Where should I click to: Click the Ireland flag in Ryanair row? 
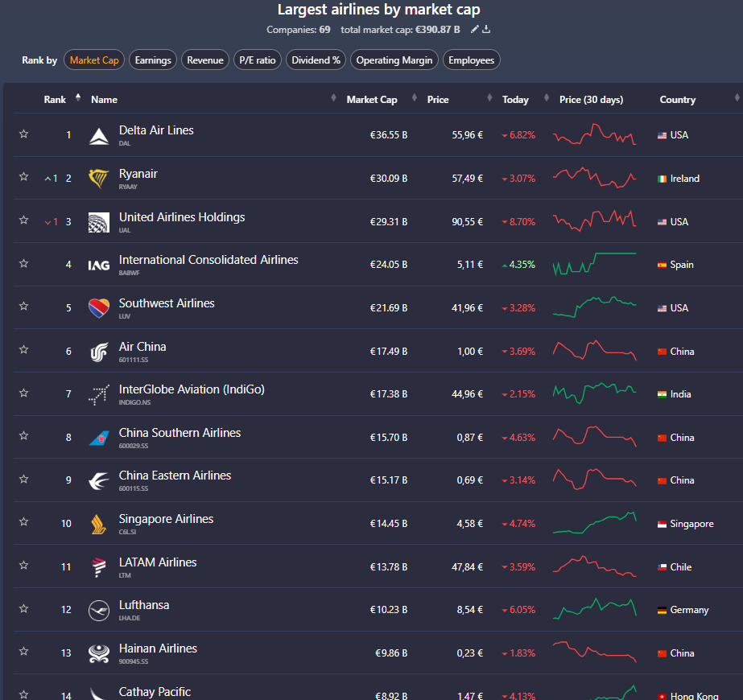pos(662,179)
